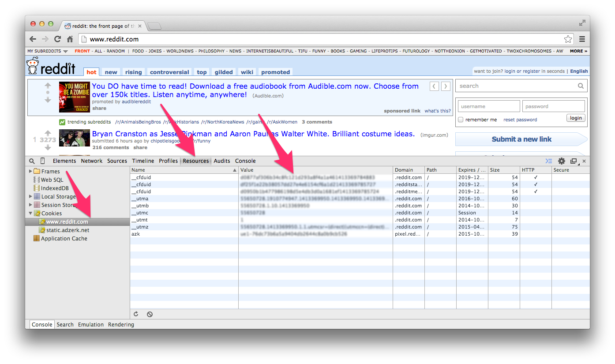Click the what's this? link

pyautogui.click(x=438, y=111)
